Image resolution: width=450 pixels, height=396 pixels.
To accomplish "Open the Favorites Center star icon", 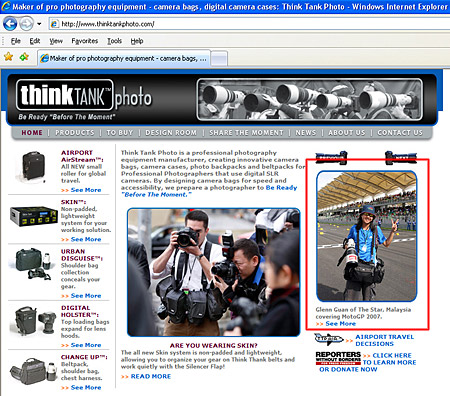I will (8, 57).
